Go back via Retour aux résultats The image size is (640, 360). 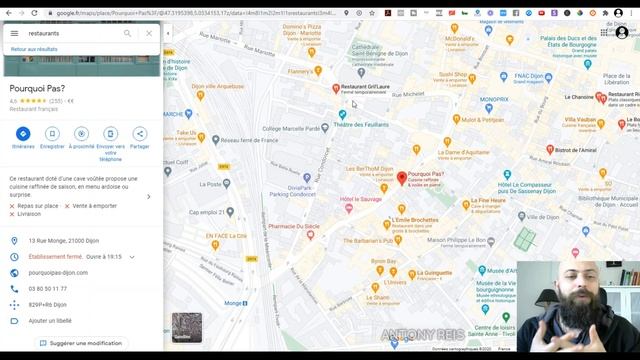coord(34,49)
